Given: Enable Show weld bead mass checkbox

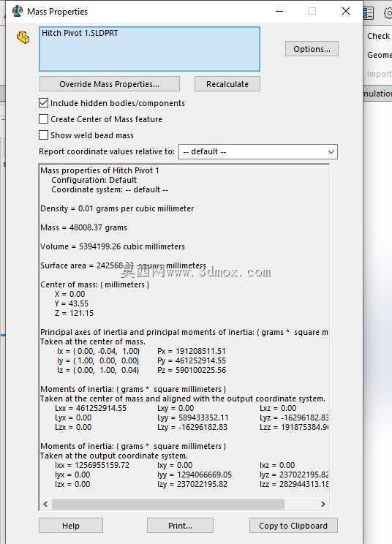Looking at the screenshot, I should coord(43,135).
